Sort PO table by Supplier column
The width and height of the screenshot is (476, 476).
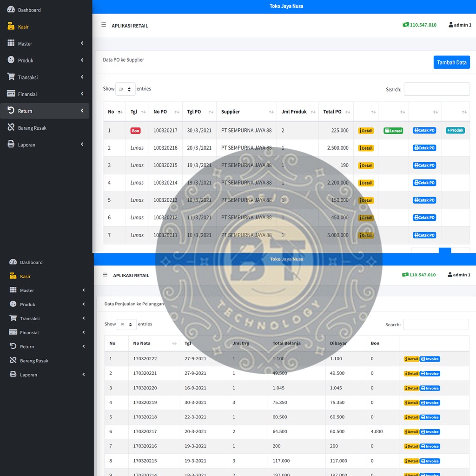pyautogui.click(x=246, y=112)
